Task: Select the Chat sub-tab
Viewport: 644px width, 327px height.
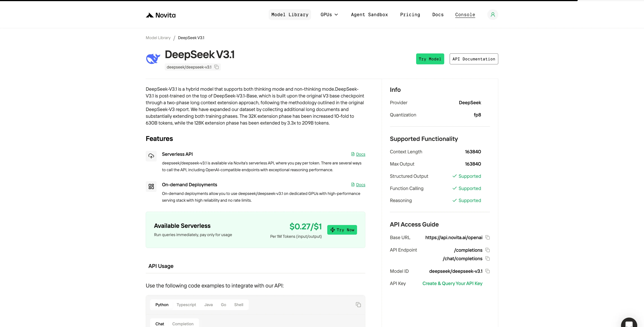Action: [159, 324]
